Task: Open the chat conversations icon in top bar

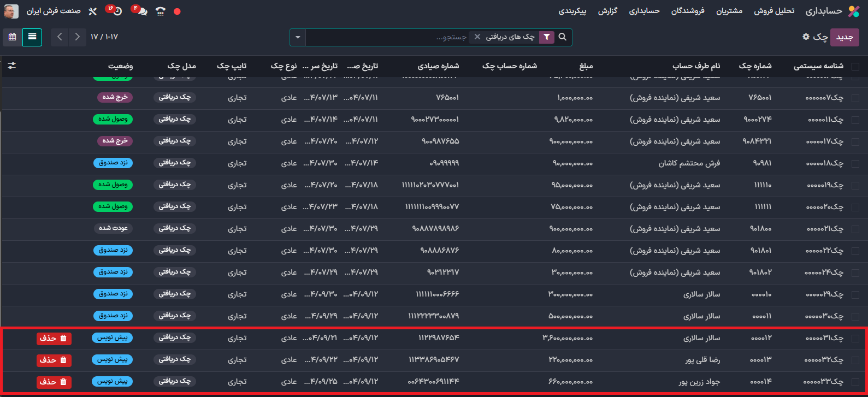Action: 142,11
